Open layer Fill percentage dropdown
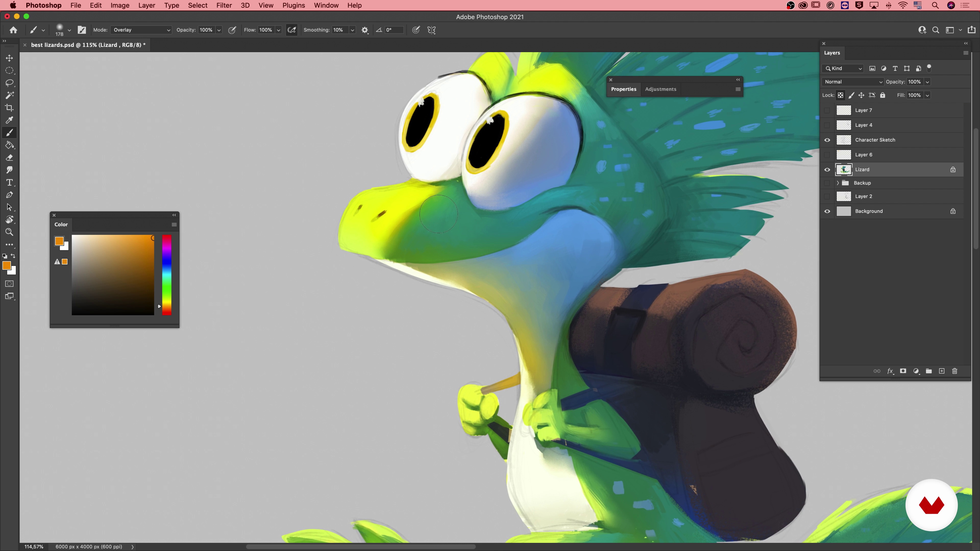This screenshot has width=980, height=551. point(927,95)
